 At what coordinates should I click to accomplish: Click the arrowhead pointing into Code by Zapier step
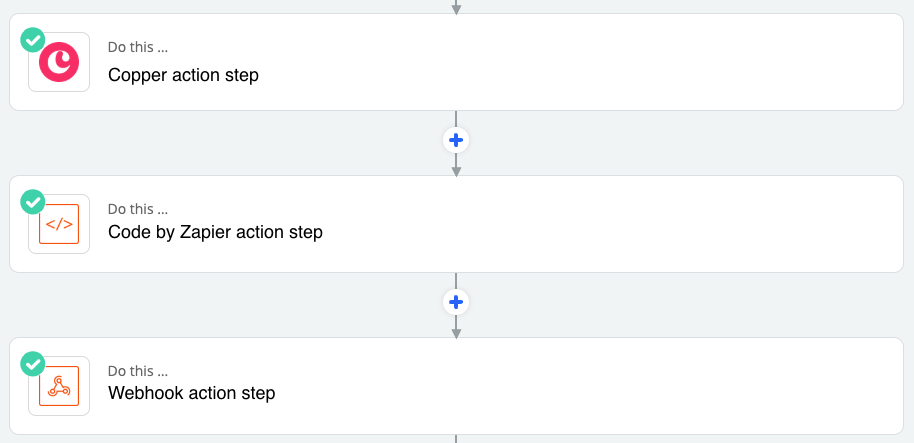coord(456,171)
